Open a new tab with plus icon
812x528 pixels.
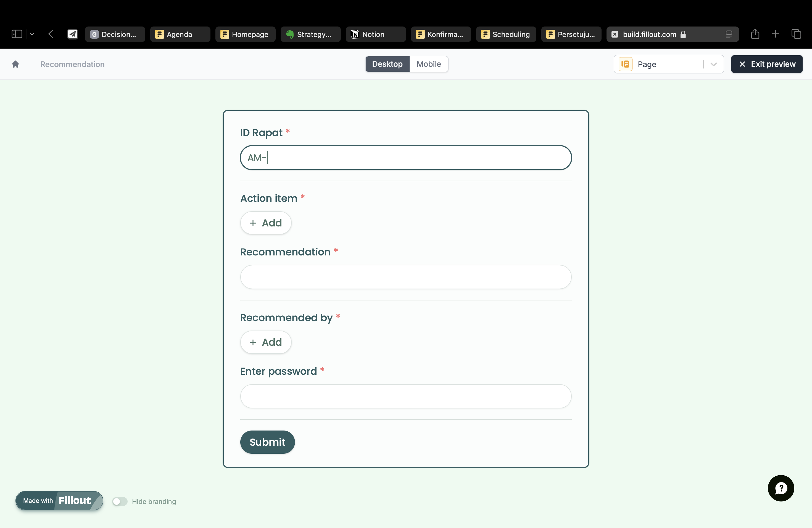point(775,34)
